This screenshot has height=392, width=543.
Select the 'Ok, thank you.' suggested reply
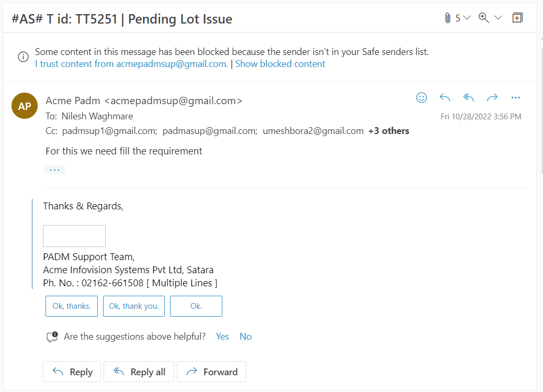(x=134, y=306)
